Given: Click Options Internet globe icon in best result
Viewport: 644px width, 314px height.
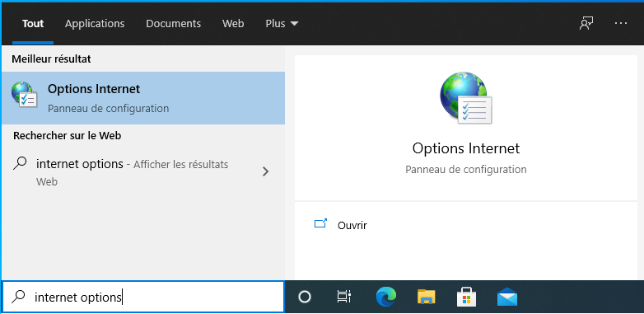Looking at the screenshot, I should 24,95.
